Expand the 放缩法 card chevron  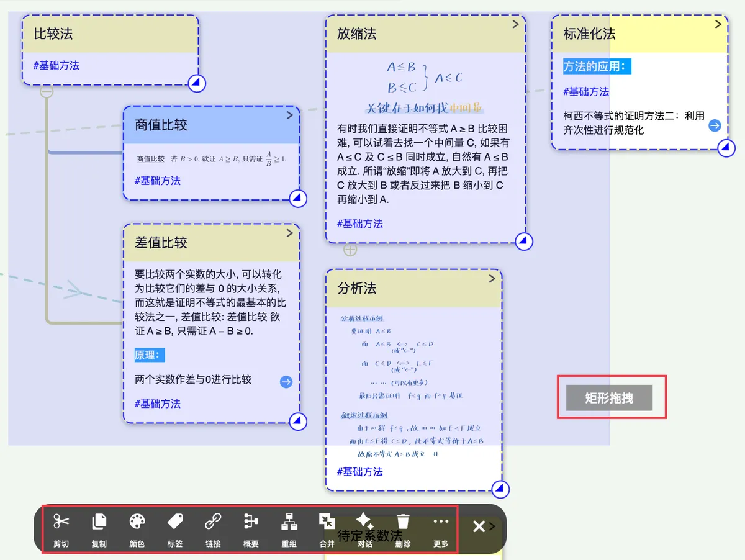pos(516,24)
